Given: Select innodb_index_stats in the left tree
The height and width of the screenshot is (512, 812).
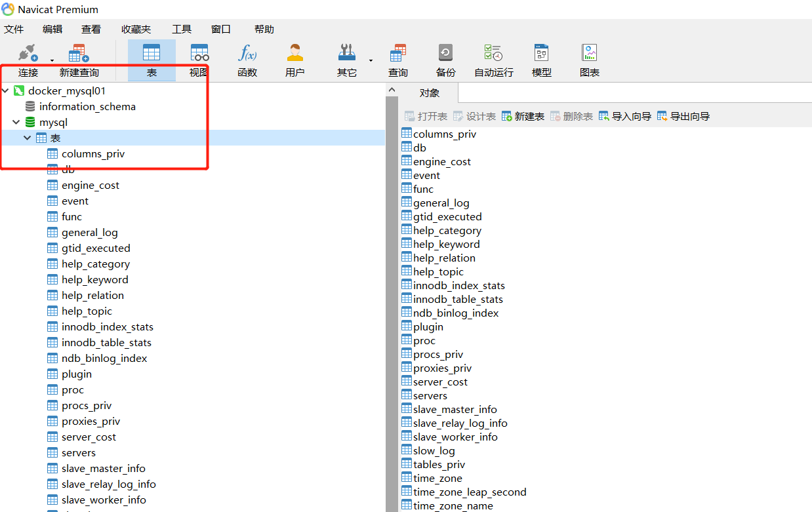Looking at the screenshot, I should [107, 326].
